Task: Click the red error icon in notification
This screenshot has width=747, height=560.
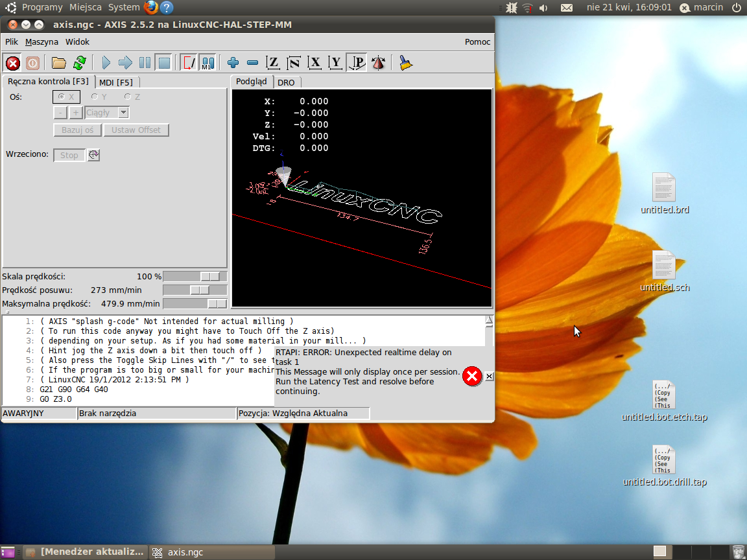Action: 472,376
